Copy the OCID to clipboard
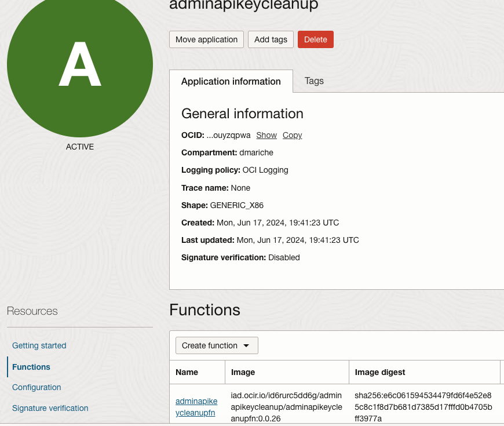504x426 pixels. [x=292, y=135]
